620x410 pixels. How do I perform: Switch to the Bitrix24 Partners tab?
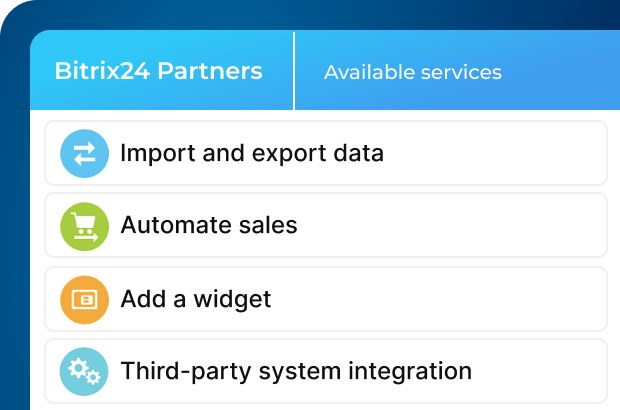click(x=159, y=72)
